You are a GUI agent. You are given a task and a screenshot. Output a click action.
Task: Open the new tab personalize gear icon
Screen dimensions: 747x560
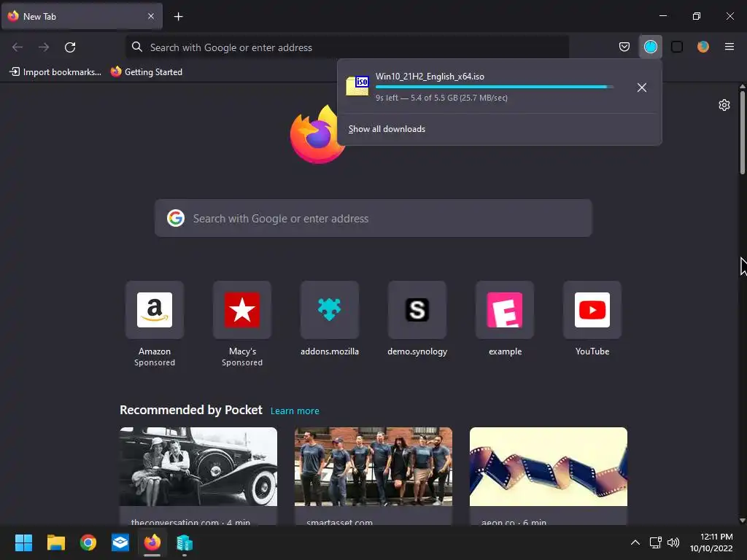click(x=724, y=105)
